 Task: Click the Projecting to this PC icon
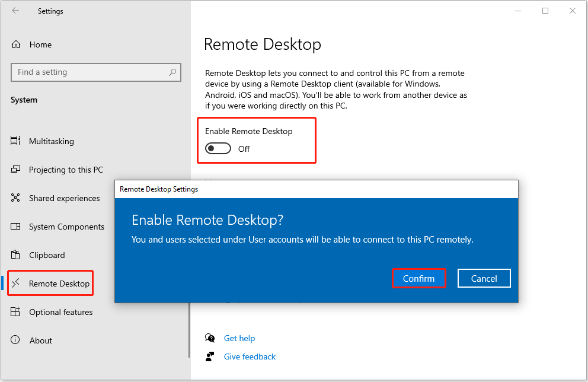click(x=14, y=170)
